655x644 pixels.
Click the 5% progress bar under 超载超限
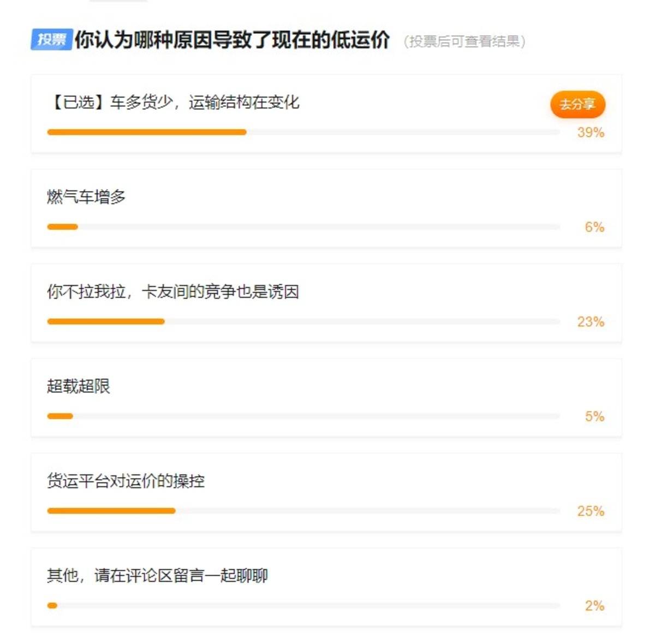[x=60, y=416]
